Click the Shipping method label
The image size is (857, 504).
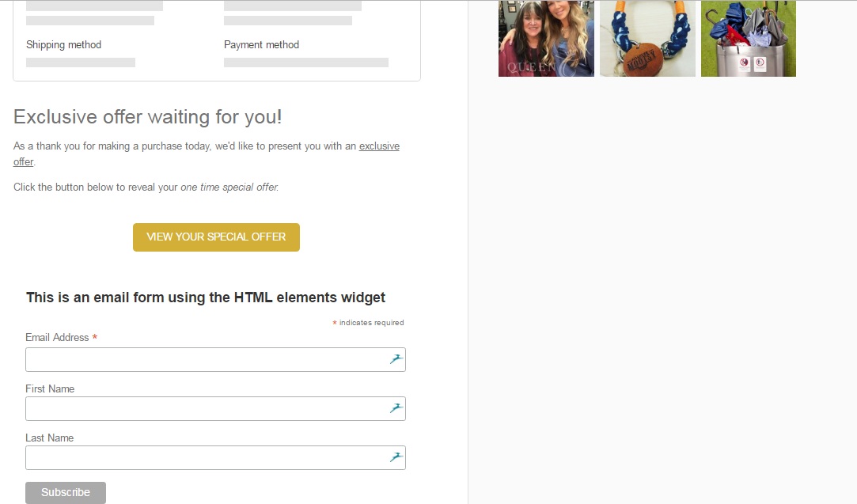tap(63, 44)
